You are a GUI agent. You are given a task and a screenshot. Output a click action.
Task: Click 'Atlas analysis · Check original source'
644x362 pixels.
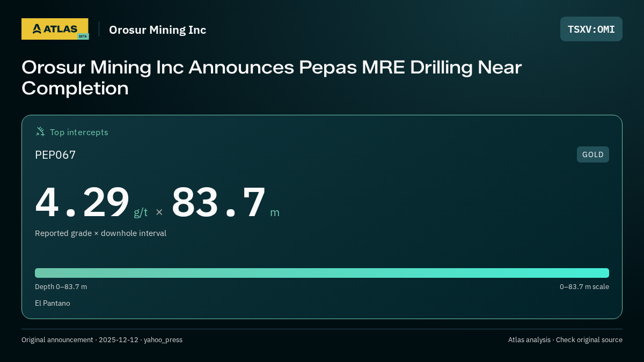565,340
